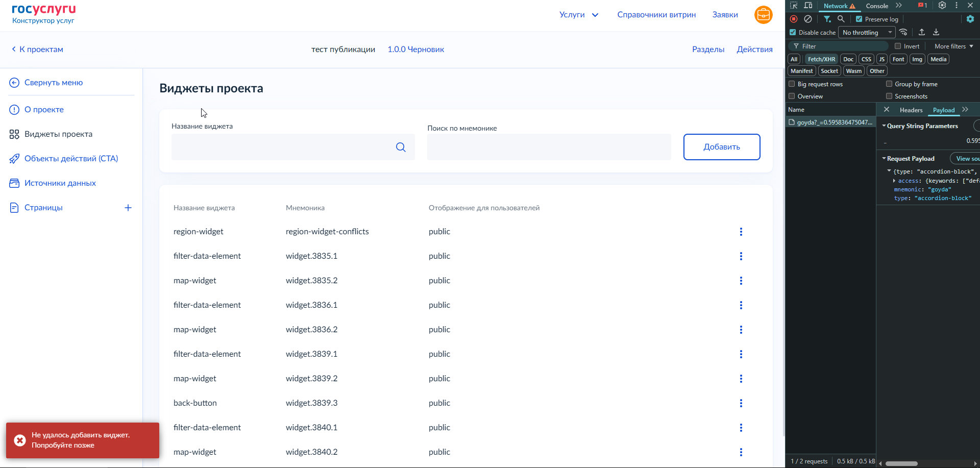The image size is (980, 468).
Task: Click the plus icon next to Страницы
Action: (128, 208)
